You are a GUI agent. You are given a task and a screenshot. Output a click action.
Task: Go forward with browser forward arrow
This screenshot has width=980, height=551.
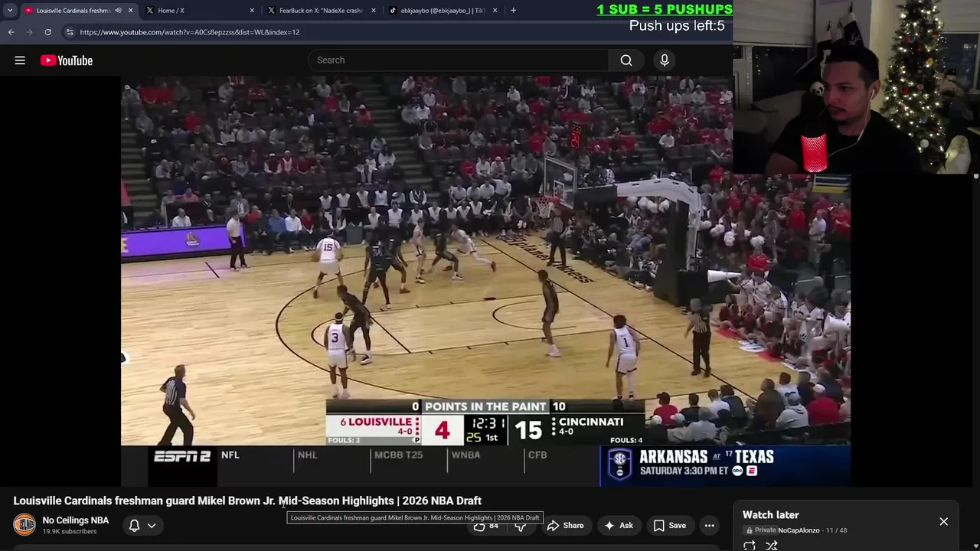(29, 32)
